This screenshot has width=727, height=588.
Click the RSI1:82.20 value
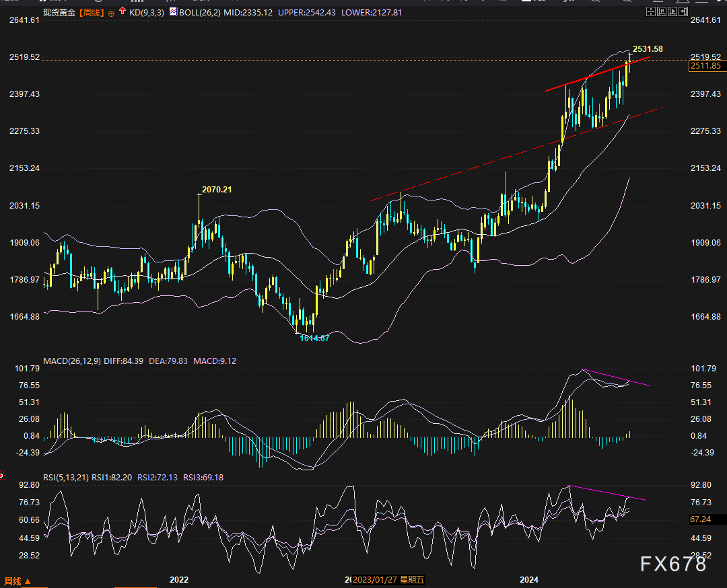(112, 477)
